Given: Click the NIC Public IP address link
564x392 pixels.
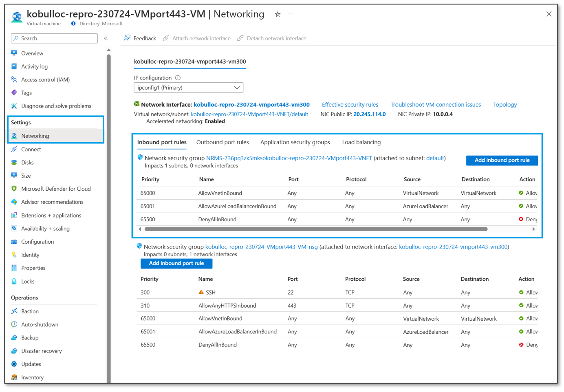Looking at the screenshot, I should pyautogui.click(x=369, y=114).
